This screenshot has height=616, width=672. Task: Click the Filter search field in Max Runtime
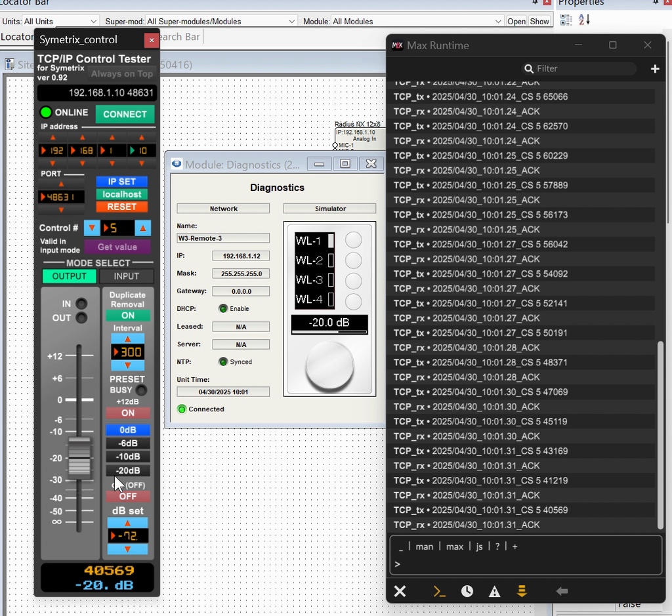(578, 68)
